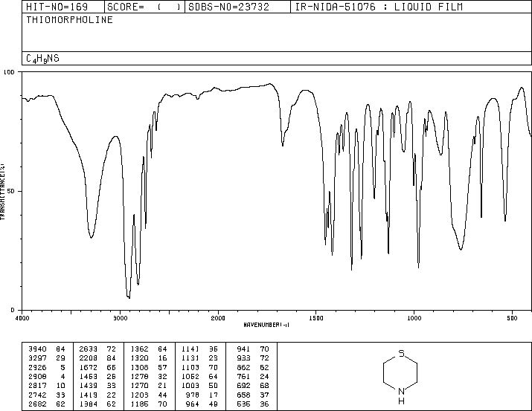
Task: Click the transmittance value 17 beside 978
Action: 214,395
